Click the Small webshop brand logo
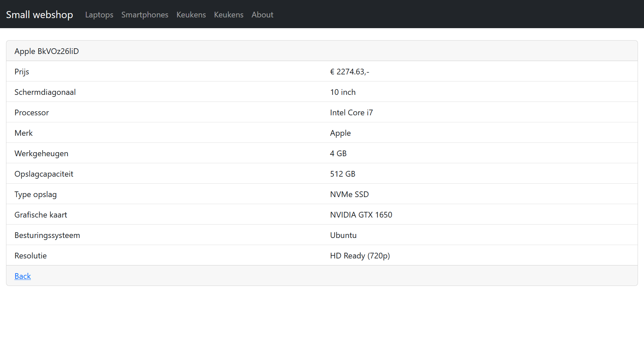 pyautogui.click(x=39, y=15)
